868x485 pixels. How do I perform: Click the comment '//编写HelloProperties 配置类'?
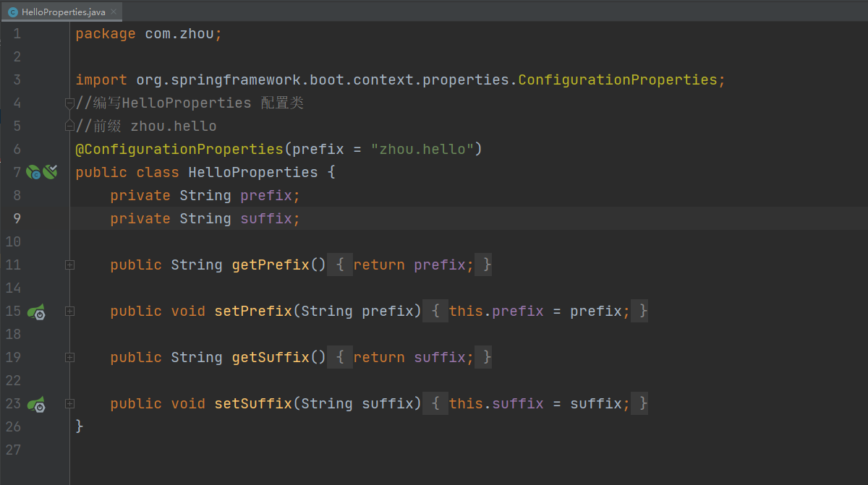(190, 103)
